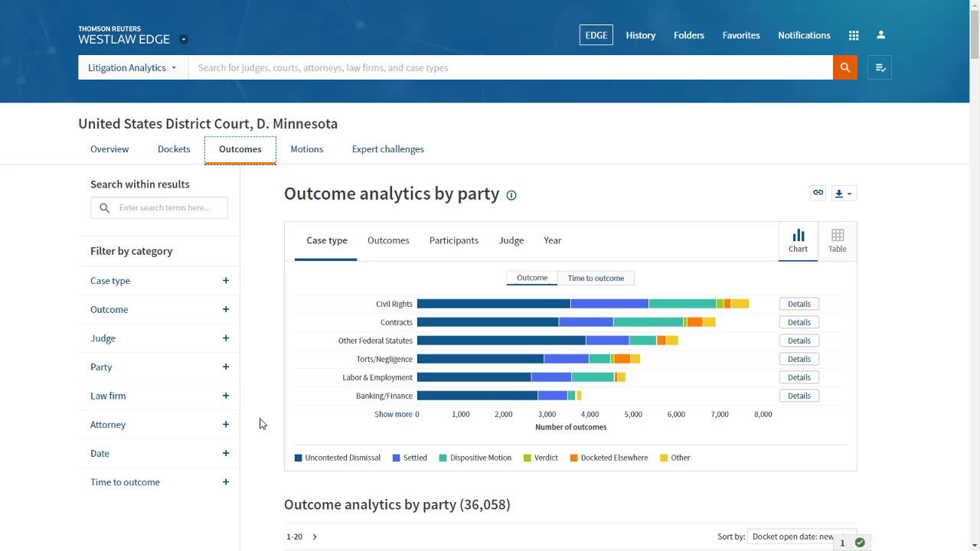This screenshot has height=551, width=980.
Task: Select the Participants chart tab
Action: tap(453, 240)
